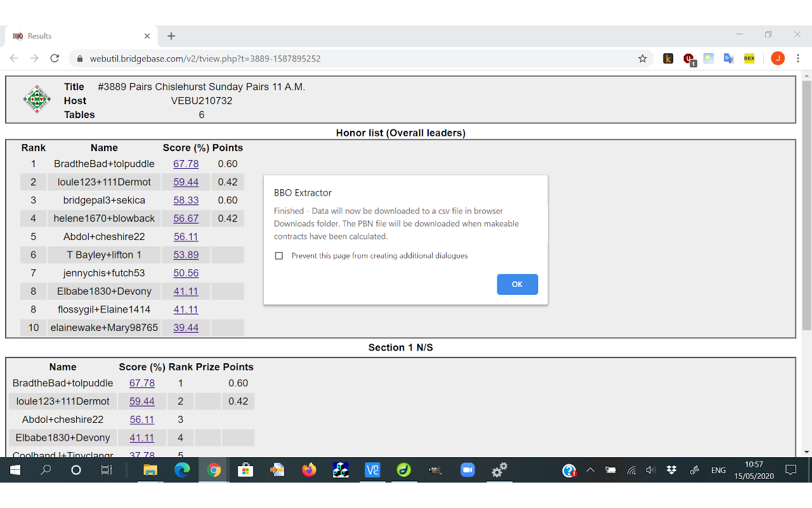This screenshot has height=508, width=812.
Task: Open the notification center in the taskbar
Action: 791,470
